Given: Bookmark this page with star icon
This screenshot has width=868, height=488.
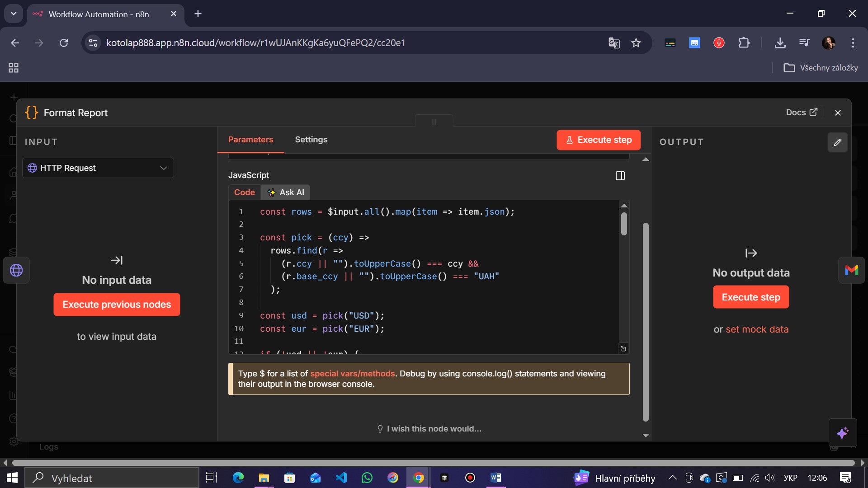Looking at the screenshot, I should [636, 43].
